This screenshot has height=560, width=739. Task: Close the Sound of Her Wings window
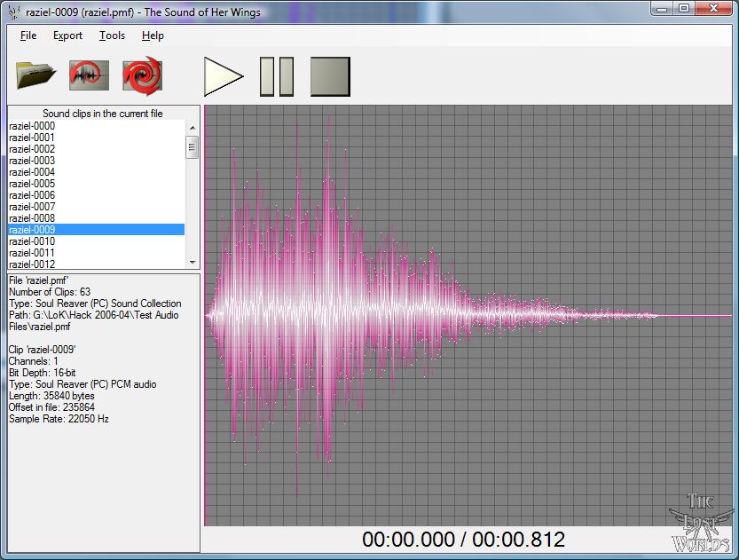pyautogui.click(x=713, y=9)
